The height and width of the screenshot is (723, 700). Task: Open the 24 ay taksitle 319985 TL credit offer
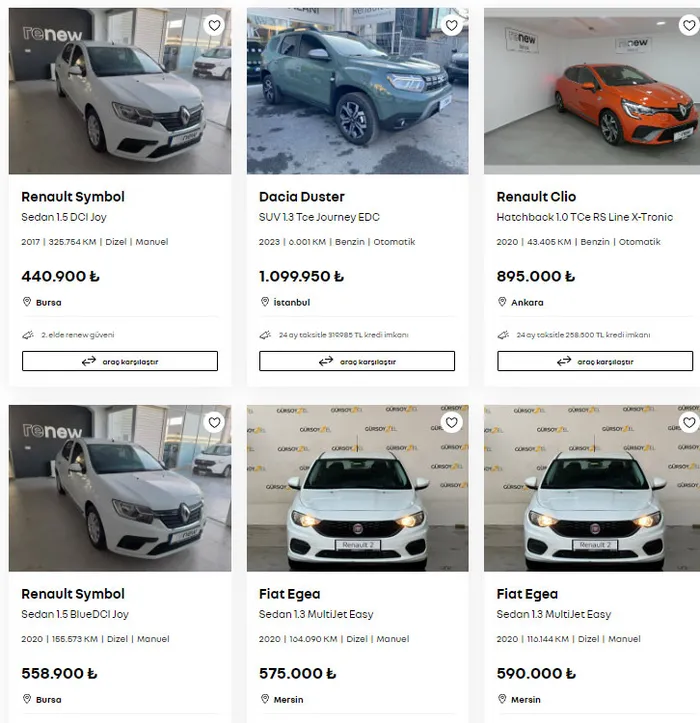tap(344, 335)
